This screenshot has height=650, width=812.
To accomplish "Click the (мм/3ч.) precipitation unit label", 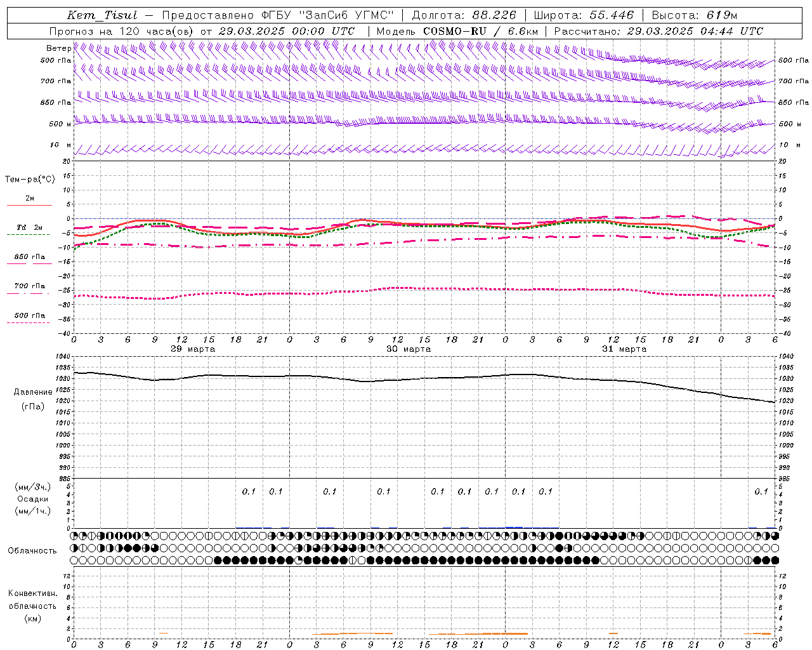I will coord(33,487).
